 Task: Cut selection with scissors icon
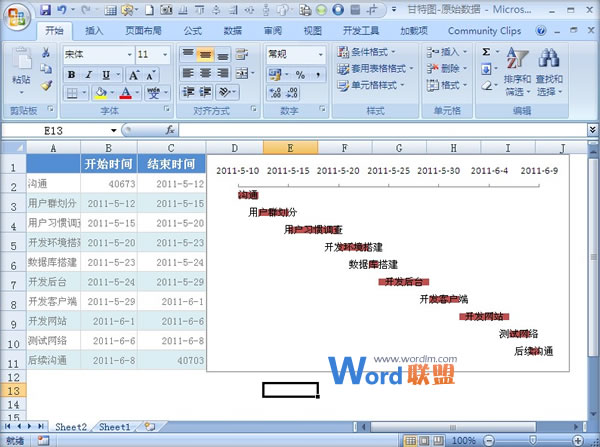pos(46,52)
